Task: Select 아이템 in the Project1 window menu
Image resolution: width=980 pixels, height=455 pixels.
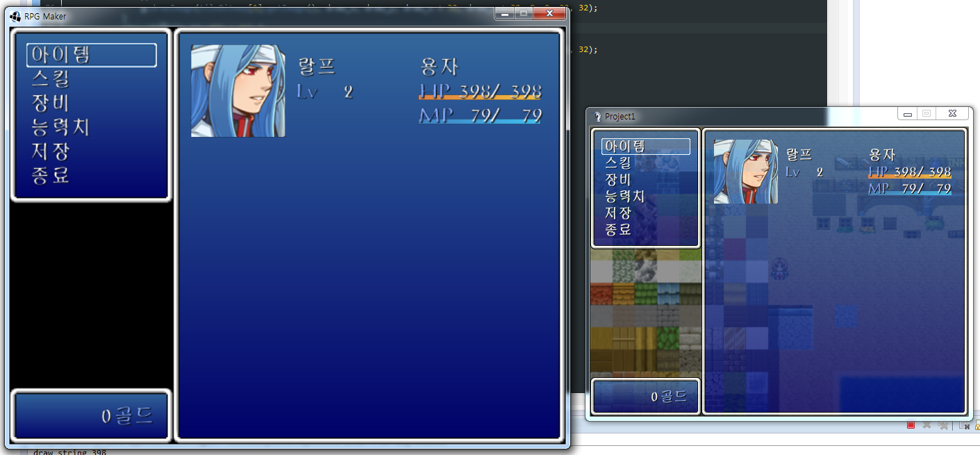Action: 646,147
